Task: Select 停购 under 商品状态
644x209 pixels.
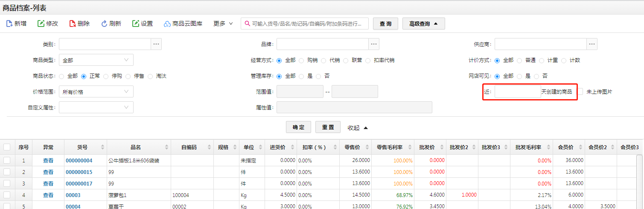Action: tap(106, 76)
